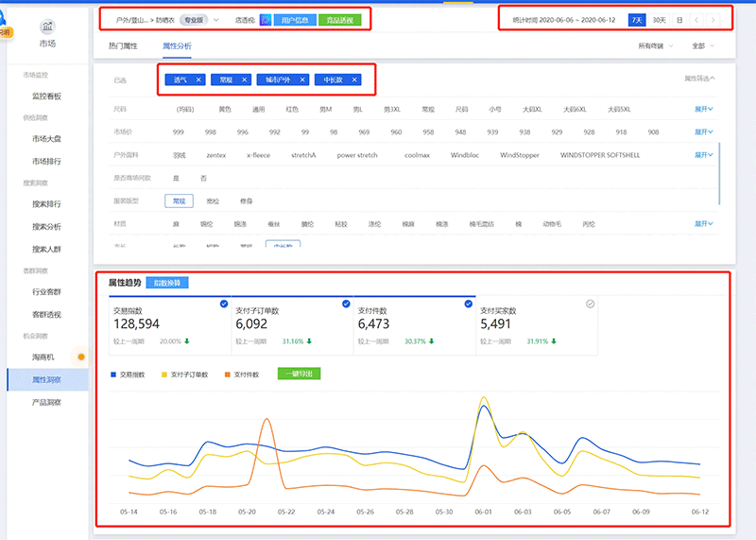Screen dimensions: 756x540
Task: Go to next date period arrow
Action: [713, 19]
